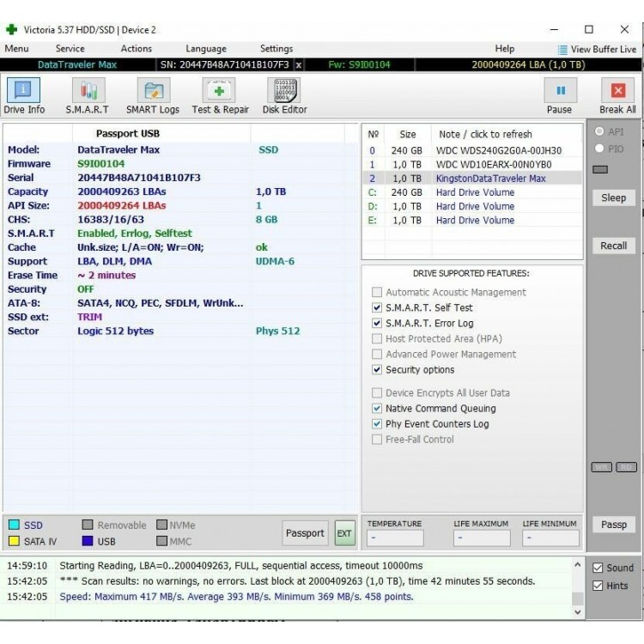
Task: Select drive 1 WDC WD10EARX-00N0YB0 row
Action: coord(472,165)
